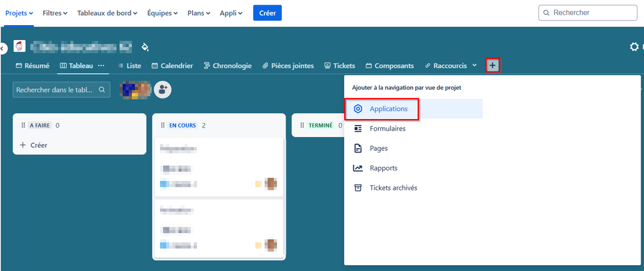Viewport: 644px width, 271px height.
Task: Click the Pages document icon
Action: [358, 149]
